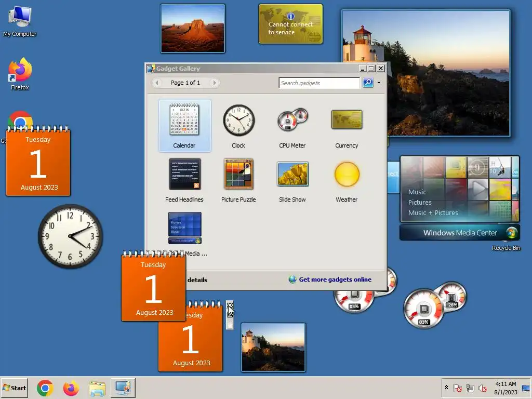Click the desert slideshow gadget thumbnail

tap(192, 29)
